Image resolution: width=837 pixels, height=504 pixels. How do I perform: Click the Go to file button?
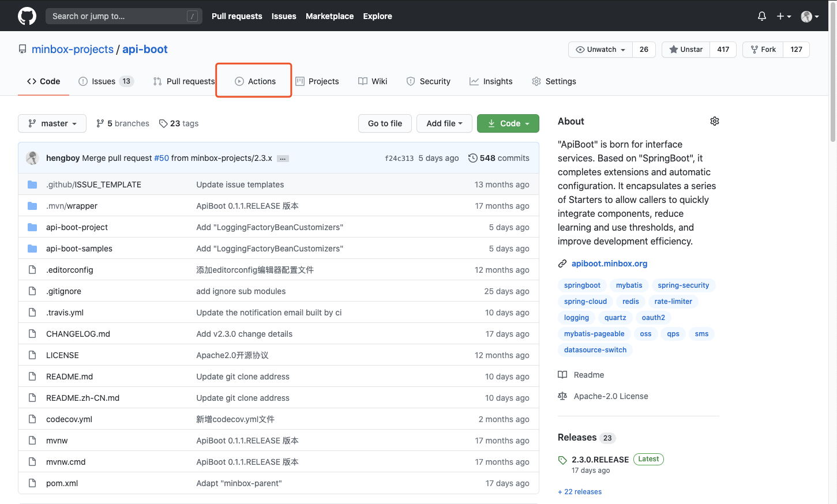385,123
